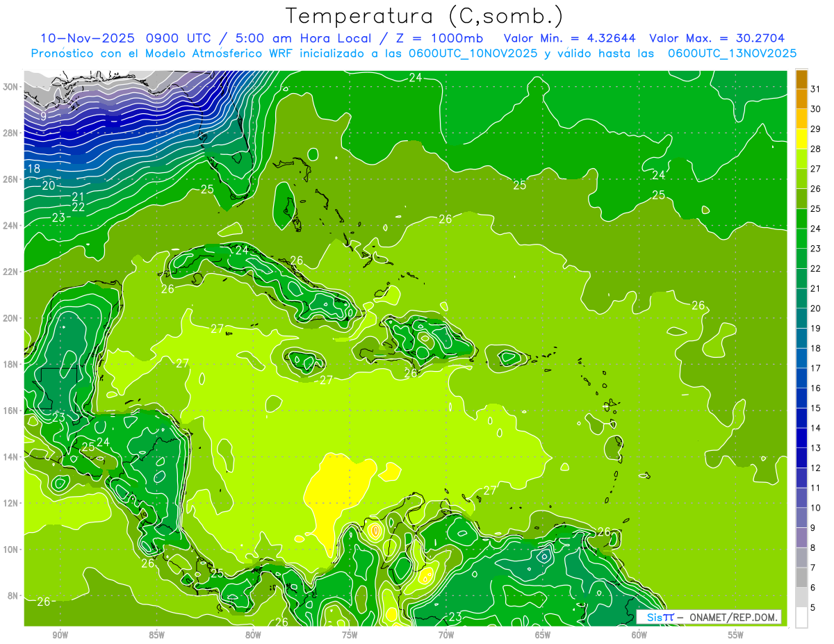This screenshot has width=834, height=644.
Task: Click the 30N latitude axis label
Action: 12,87
